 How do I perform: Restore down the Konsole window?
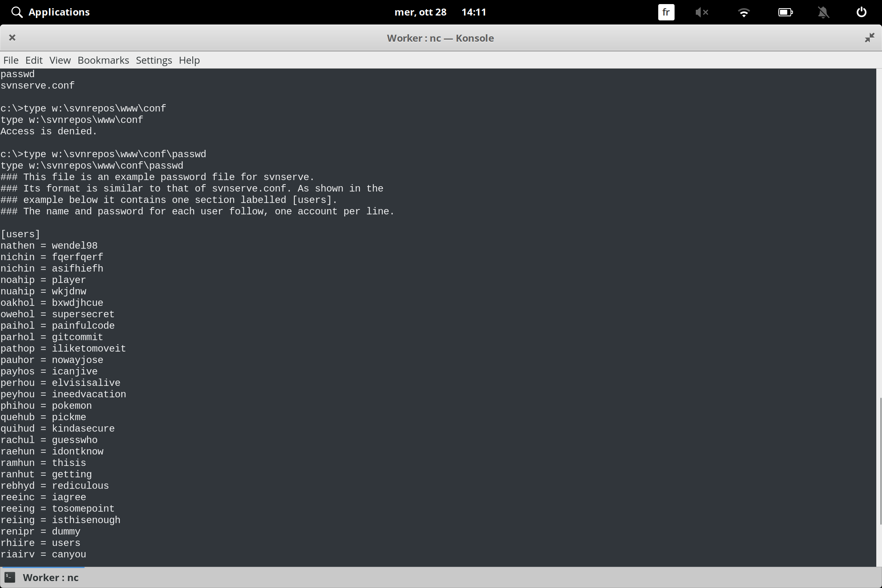[870, 38]
